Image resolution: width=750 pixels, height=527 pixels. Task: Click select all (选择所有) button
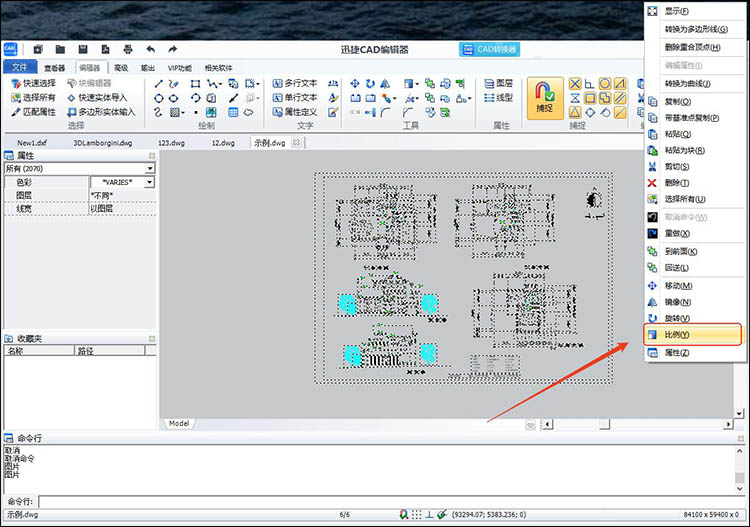(34, 98)
